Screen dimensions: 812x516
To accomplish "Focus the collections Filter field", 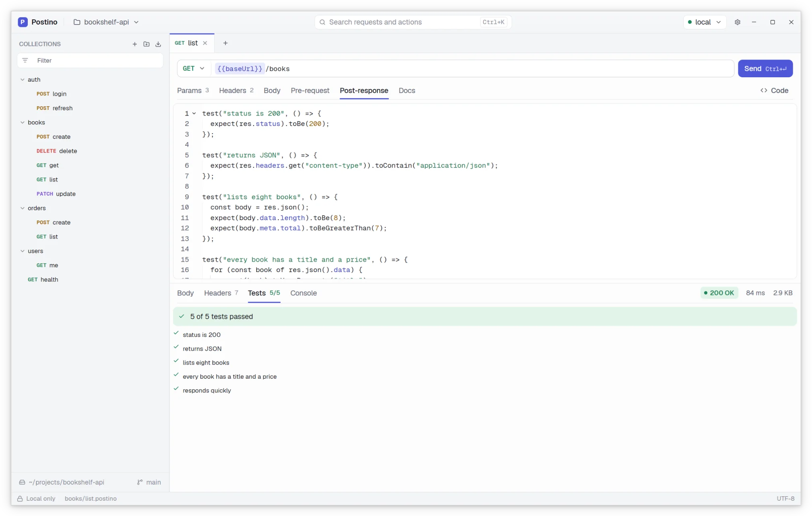I will point(90,60).
